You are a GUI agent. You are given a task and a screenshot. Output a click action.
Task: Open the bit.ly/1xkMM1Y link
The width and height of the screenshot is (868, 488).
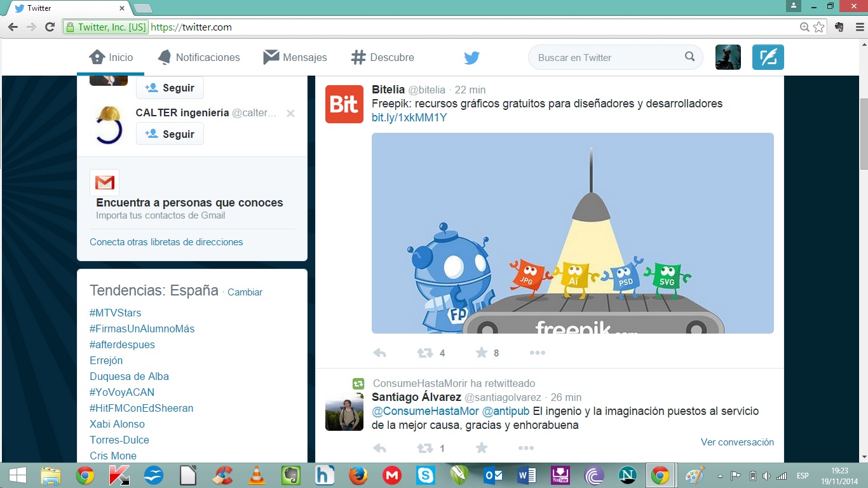(x=409, y=118)
